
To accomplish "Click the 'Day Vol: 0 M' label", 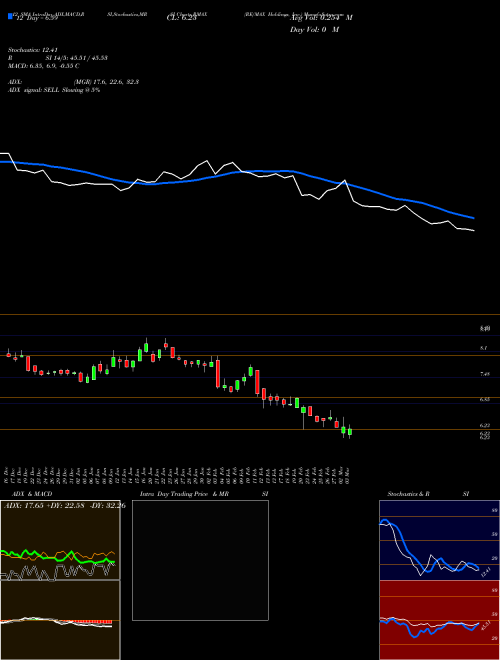I will tap(314, 30).
